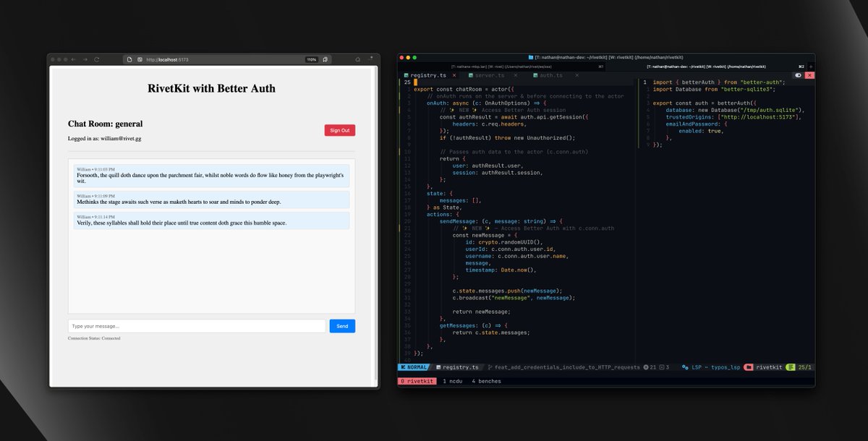Click registry.ts filename in the status line
Viewport: 868px width, 441px height.
click(461, 367)
